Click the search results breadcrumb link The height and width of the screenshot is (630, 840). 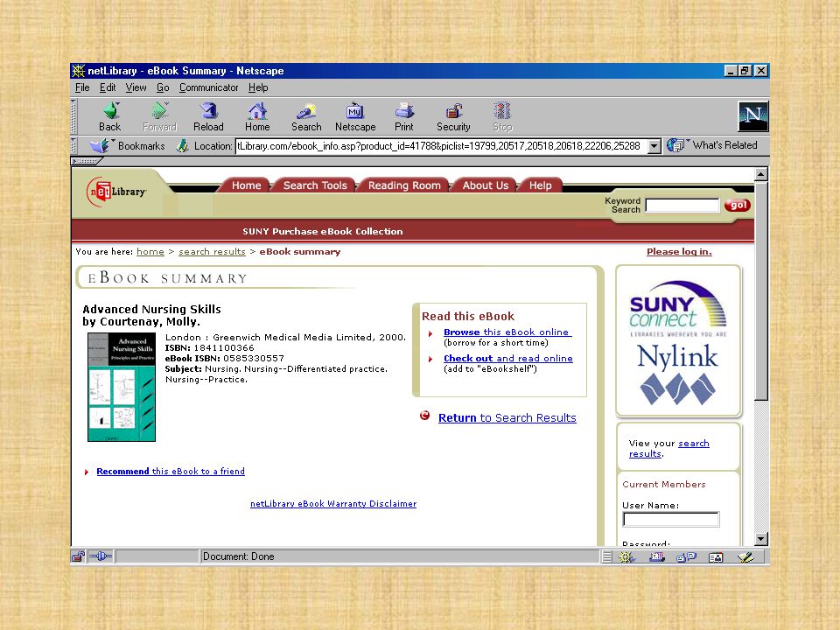(x=212, y=252)
